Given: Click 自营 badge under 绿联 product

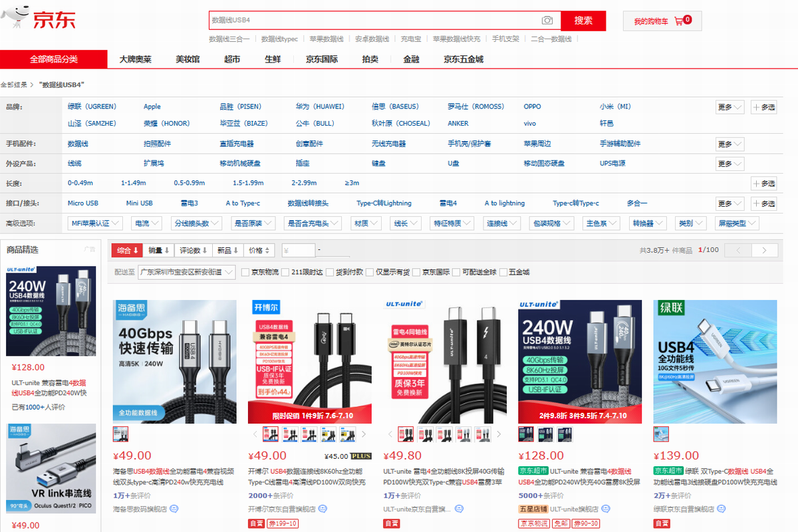Looking at the screenshot, I should [x=662, y=523].
